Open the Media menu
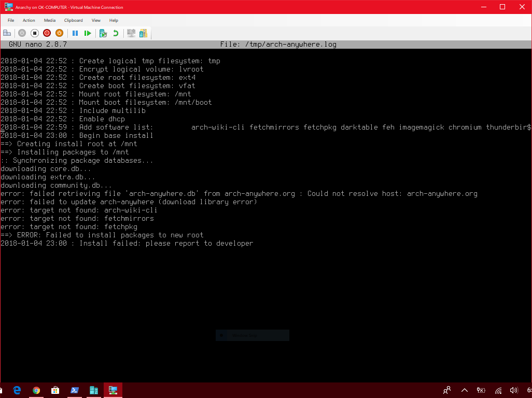Image resolution: width=532 pixels, height=398 pixels. pos(50,20)
